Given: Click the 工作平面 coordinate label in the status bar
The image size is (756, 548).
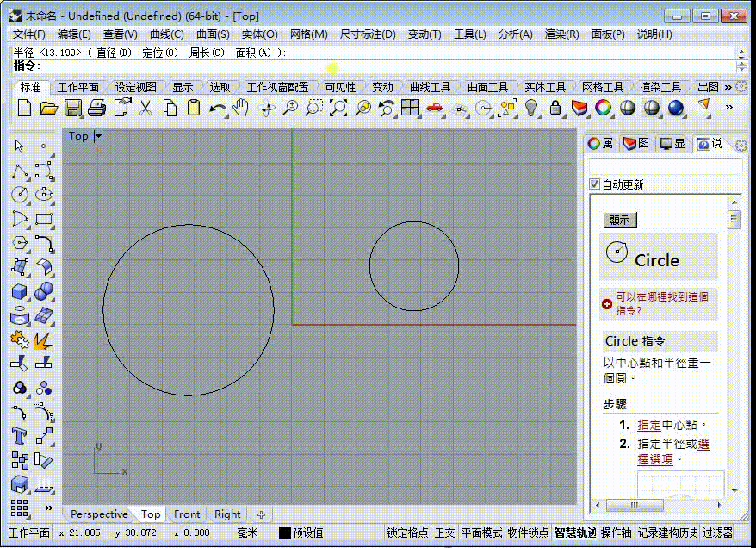Looking at the screenshot, I should click(29, 532).
